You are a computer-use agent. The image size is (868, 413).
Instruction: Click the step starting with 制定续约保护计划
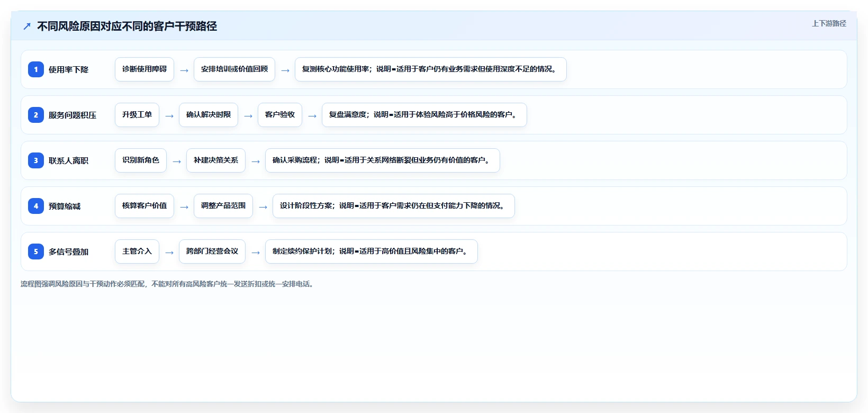(x=372, y=252)
